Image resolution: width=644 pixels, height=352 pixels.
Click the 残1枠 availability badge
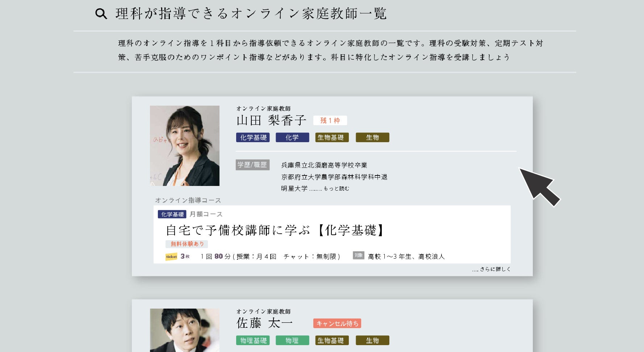pos(330,120)
